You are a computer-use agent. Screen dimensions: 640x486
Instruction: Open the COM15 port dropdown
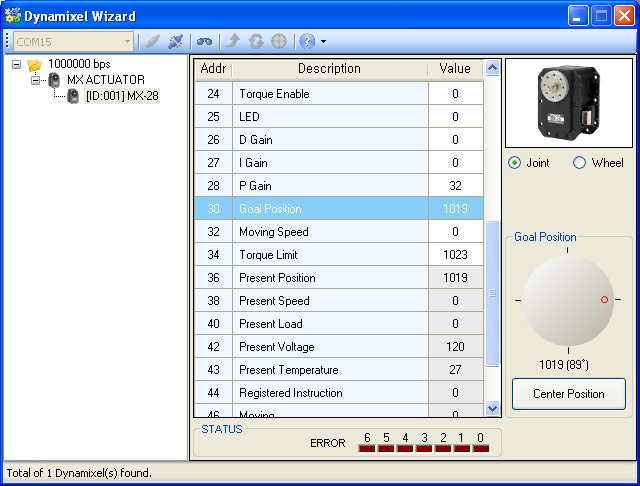pyautogui.click(x=126, y=41)
